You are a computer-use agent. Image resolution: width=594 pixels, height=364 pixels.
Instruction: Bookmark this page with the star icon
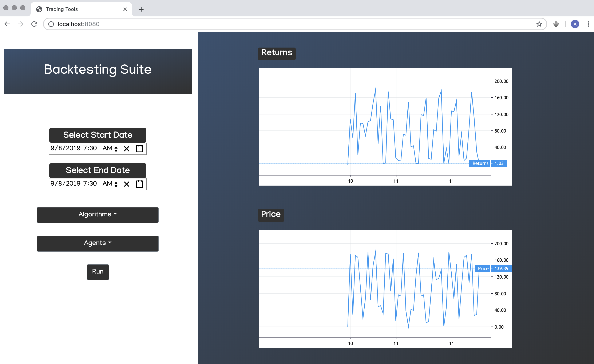539,24
